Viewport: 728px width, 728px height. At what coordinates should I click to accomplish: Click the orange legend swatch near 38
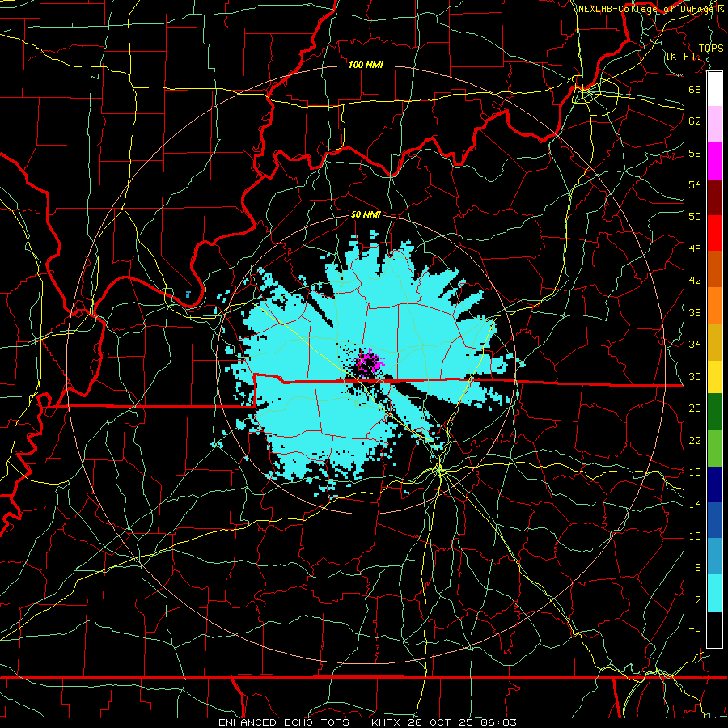714,306
